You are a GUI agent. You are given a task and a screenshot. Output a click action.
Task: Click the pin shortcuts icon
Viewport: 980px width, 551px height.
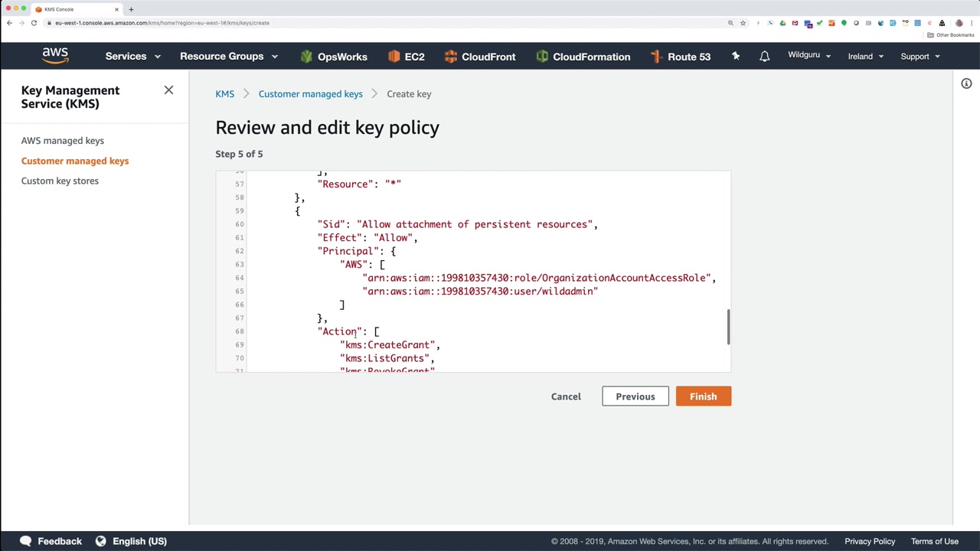pos(736,56)
